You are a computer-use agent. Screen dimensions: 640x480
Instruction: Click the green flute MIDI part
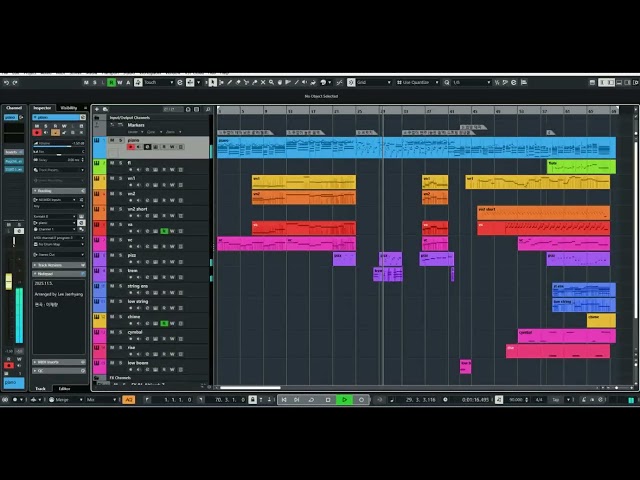(581, 167)
